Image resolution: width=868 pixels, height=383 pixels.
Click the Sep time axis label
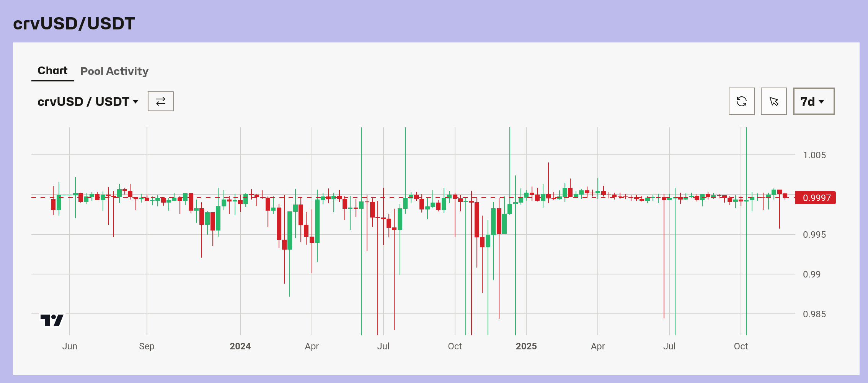[147, 346]
